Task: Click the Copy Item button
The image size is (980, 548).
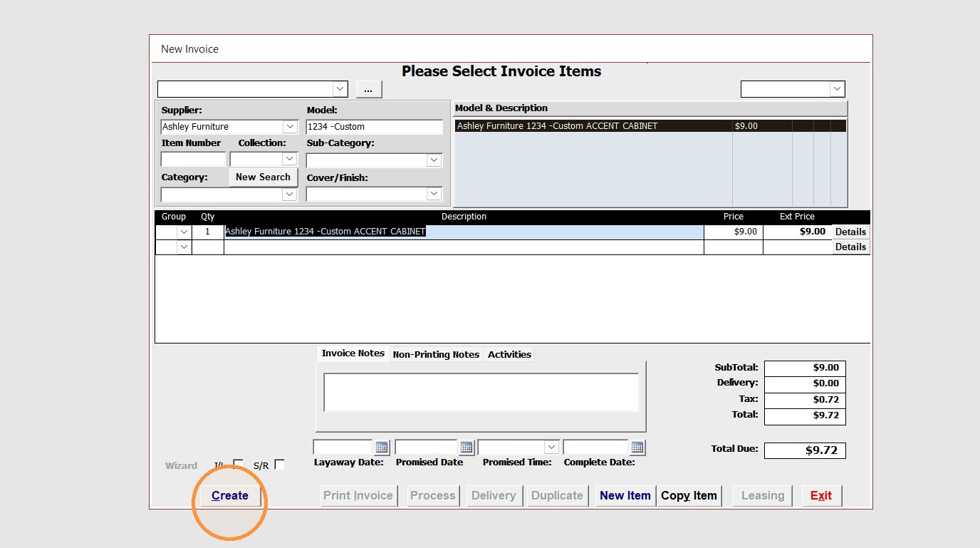Action: pos(689,495)
